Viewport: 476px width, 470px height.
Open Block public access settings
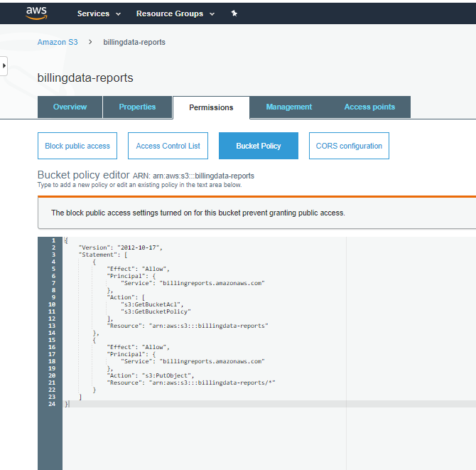[x=77, y=146]
